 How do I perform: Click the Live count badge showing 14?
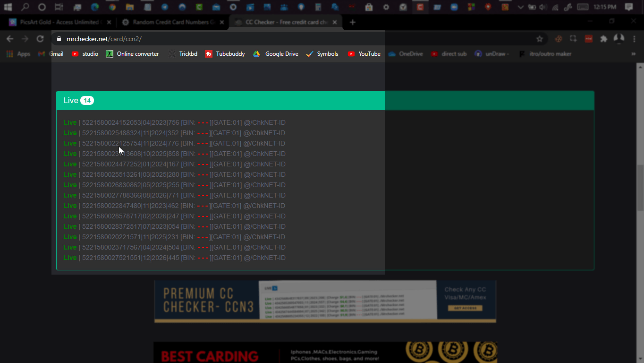click(x=87, y=100)
